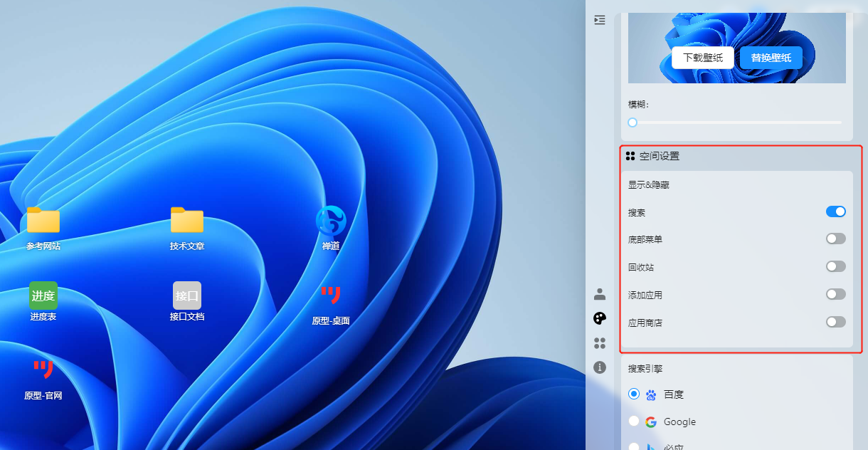The image size is (868, 450).
Task: Click the 替换壁纸 button
Action: (771, 58)
